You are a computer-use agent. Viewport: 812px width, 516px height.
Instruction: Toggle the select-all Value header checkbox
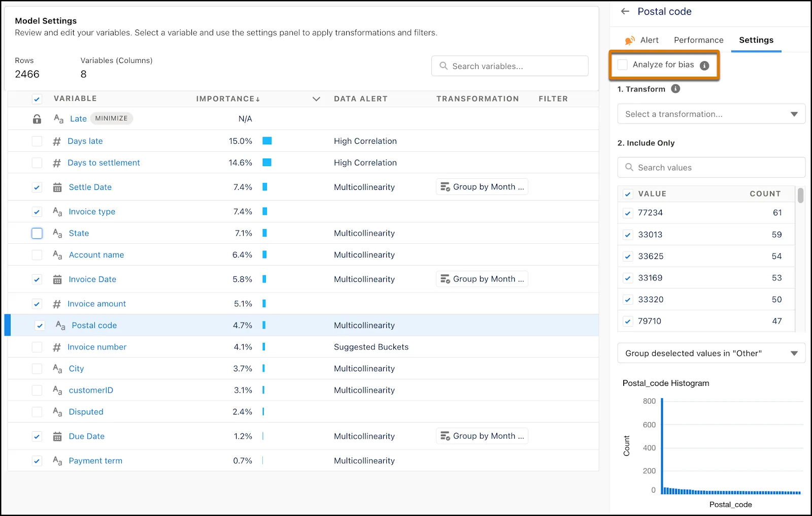tap(628, 194)
